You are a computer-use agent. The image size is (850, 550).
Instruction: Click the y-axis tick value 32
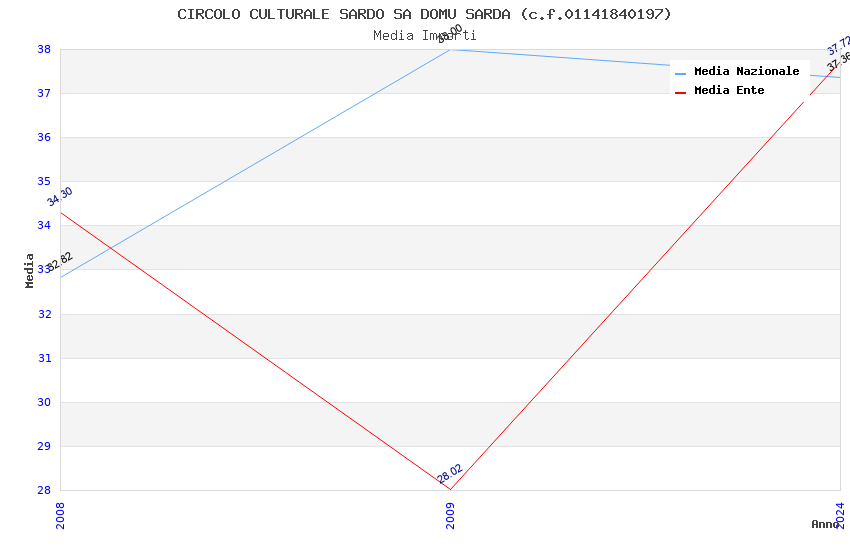[44, 314]
